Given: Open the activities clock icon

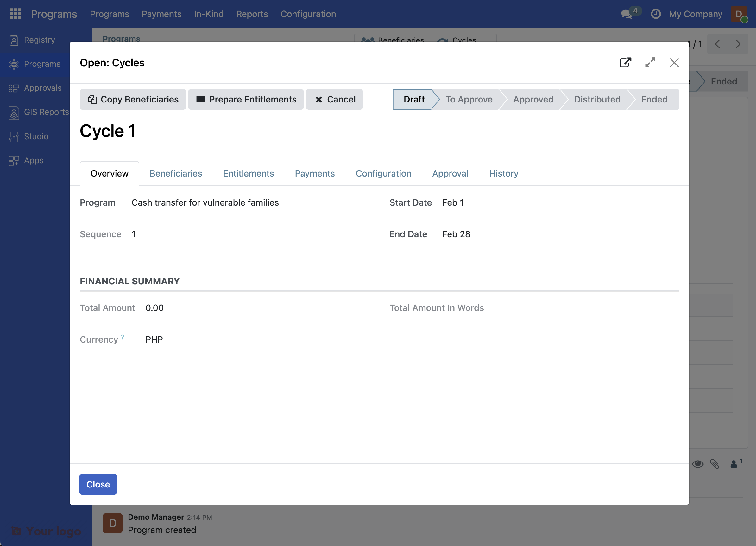Looking at the screenshot, I should click(655, 14).
